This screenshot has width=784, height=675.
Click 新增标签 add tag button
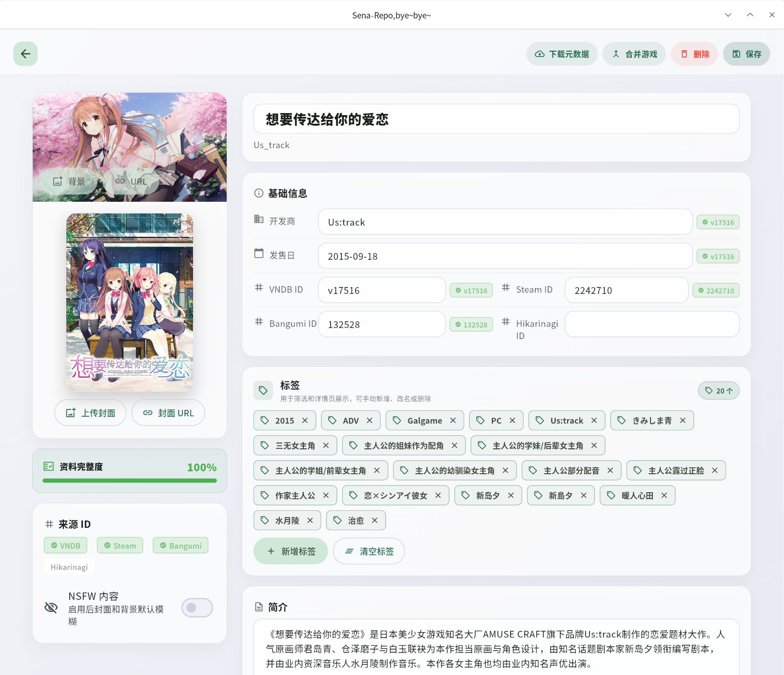(291, 551)
